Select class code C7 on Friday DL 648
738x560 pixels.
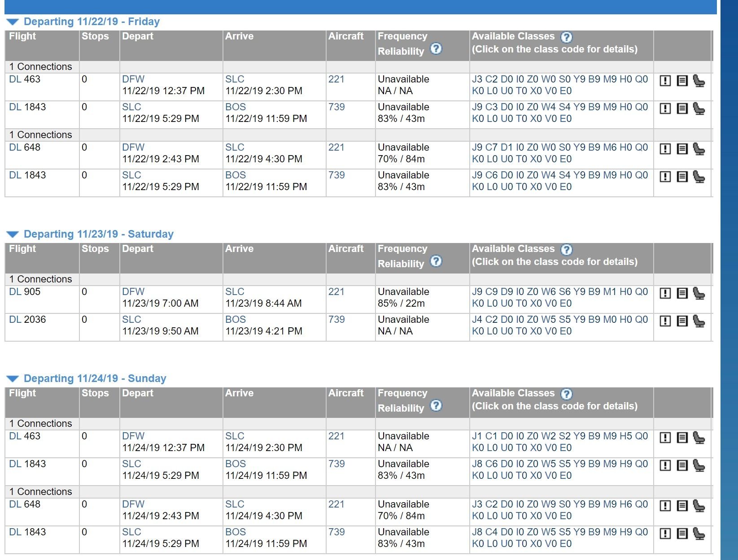(492, 148)
